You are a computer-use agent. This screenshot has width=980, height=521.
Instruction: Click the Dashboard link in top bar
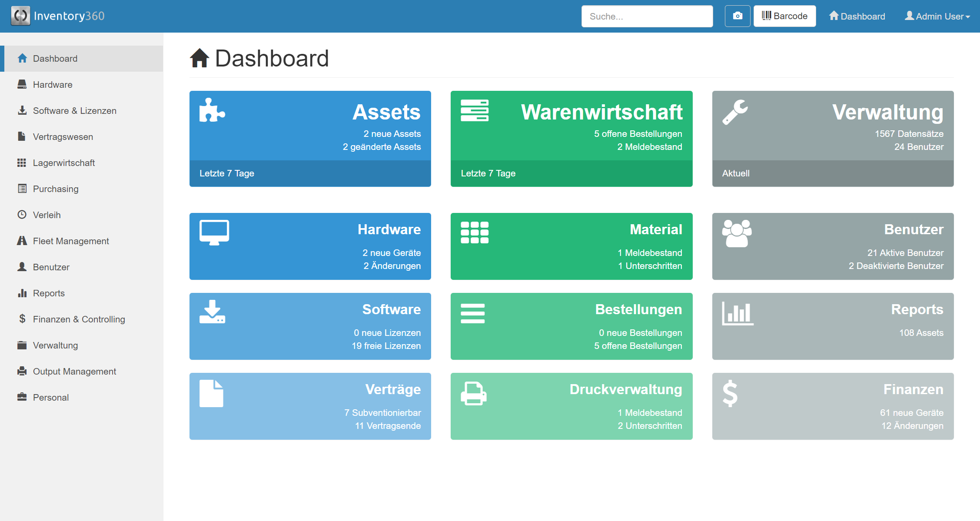tap(857, 16)
